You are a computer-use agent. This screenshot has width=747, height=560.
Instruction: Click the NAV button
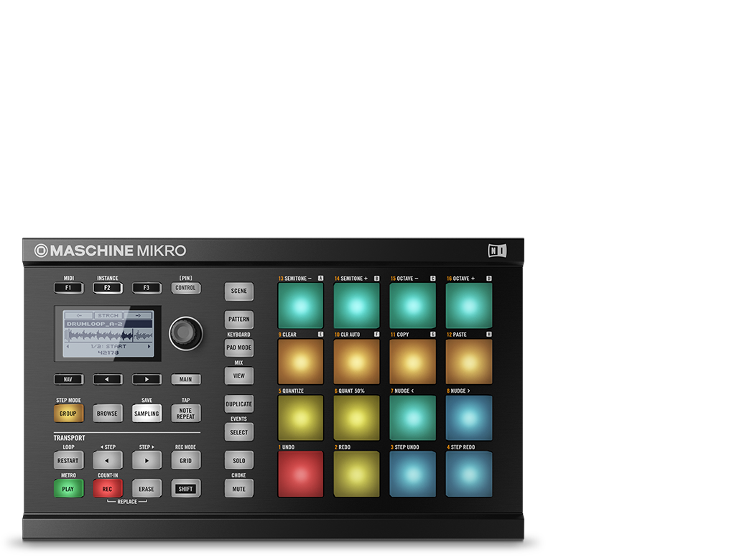[68, 380]
